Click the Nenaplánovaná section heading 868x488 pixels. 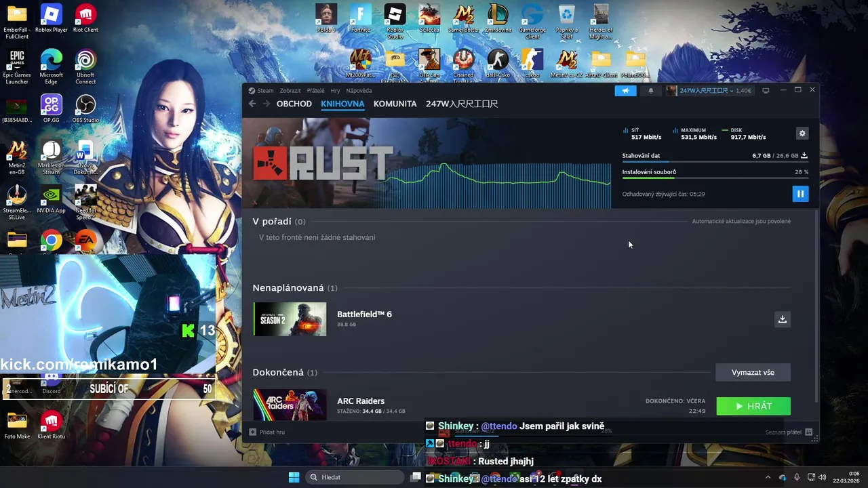(x=288, y=287)
